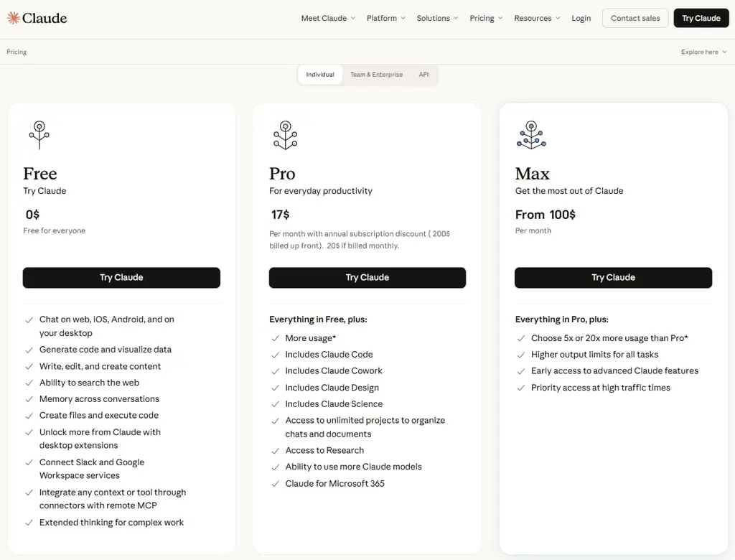Click checkmark beside Extended thinking for complex work
The height and width of the screenshot is (560, 735).
tap(29, 523)
